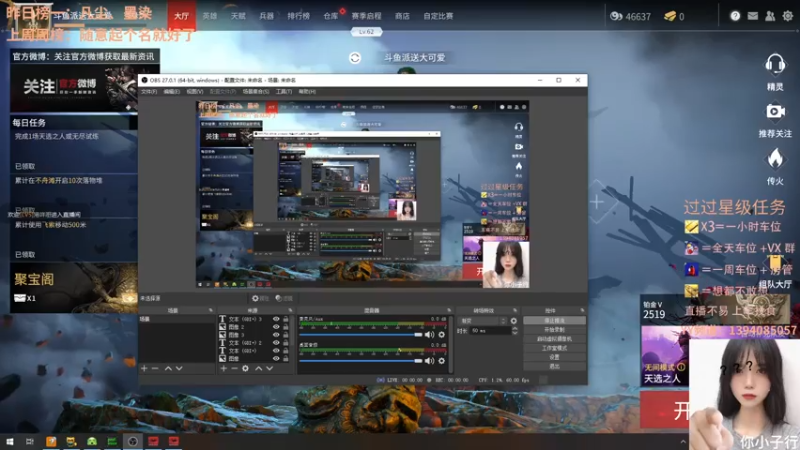Screen dimensions: 800x450
Task: Pop out the Sources dock panel
Action: (x=290, y=310)
